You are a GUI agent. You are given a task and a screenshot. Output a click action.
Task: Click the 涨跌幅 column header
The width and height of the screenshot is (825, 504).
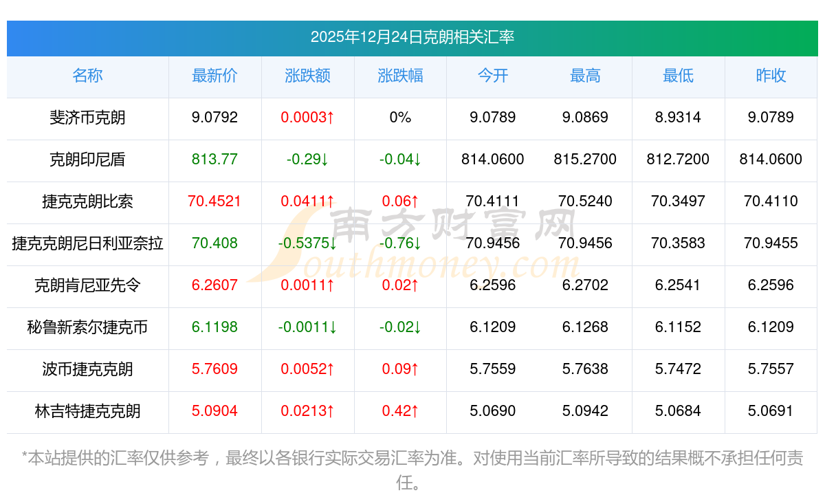tap(400, 76)
